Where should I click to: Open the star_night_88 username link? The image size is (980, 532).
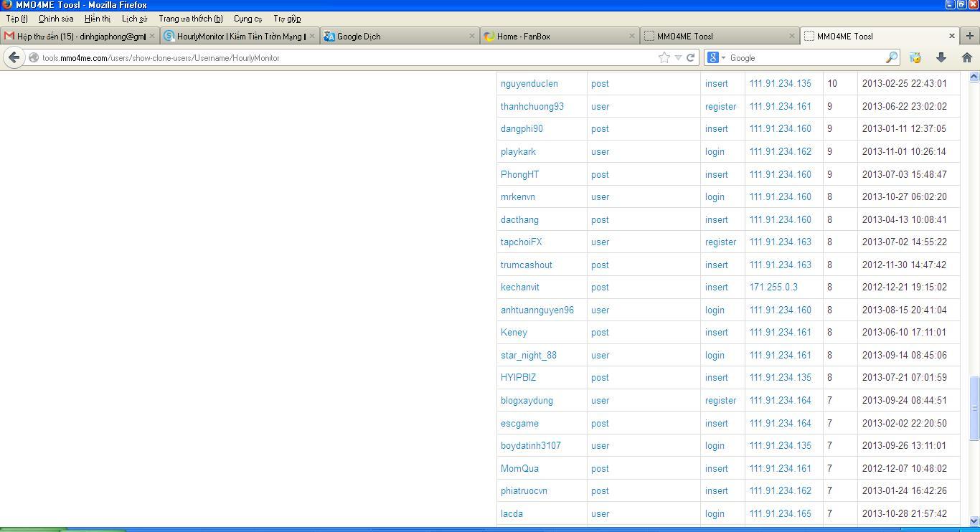tap(529, 356)
